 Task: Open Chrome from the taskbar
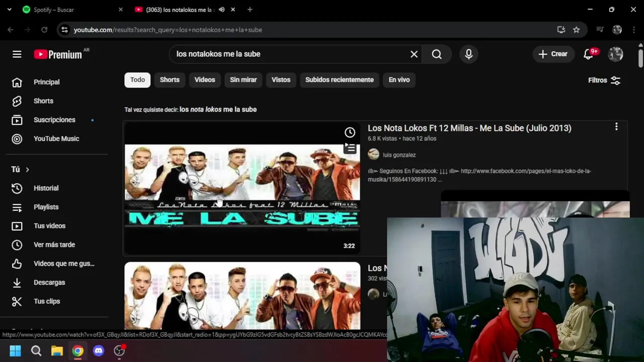77,351
